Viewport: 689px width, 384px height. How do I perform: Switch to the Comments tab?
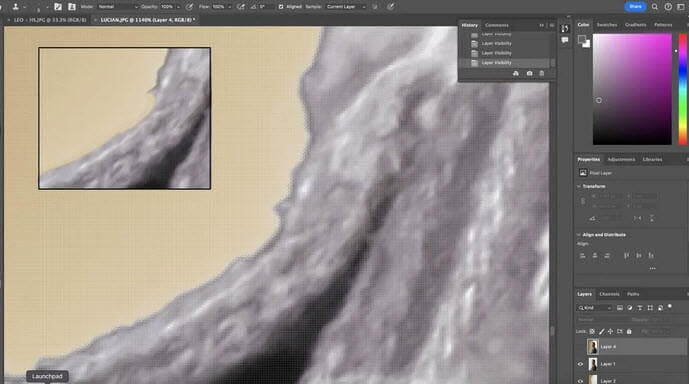pyautogui.click(x=497, y=25)
